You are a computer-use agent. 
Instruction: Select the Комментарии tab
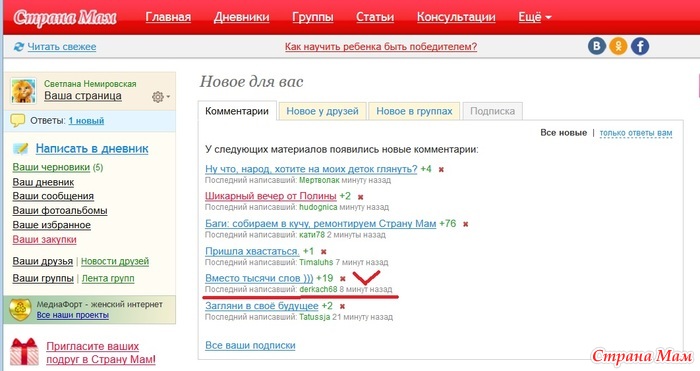coord(237,111)
